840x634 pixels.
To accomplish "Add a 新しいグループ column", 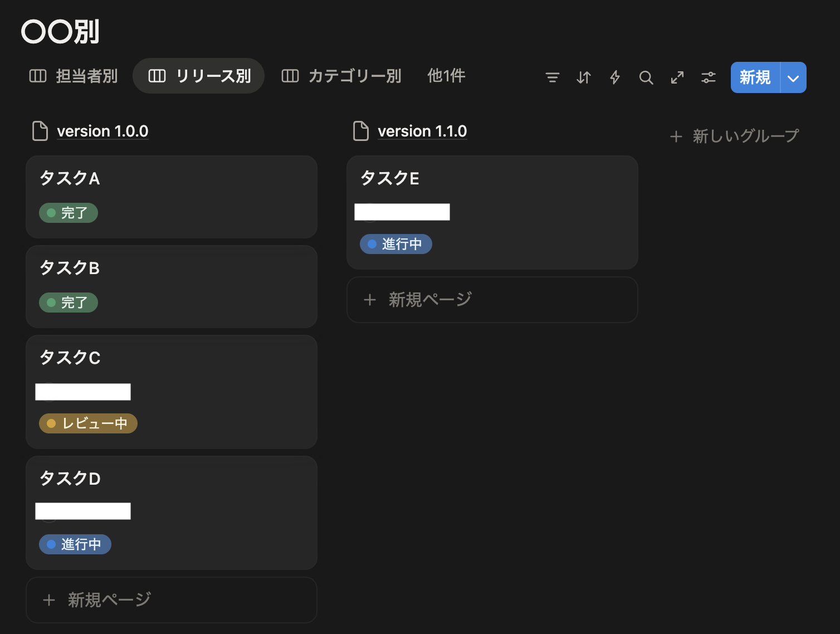I will pos(735,136).
